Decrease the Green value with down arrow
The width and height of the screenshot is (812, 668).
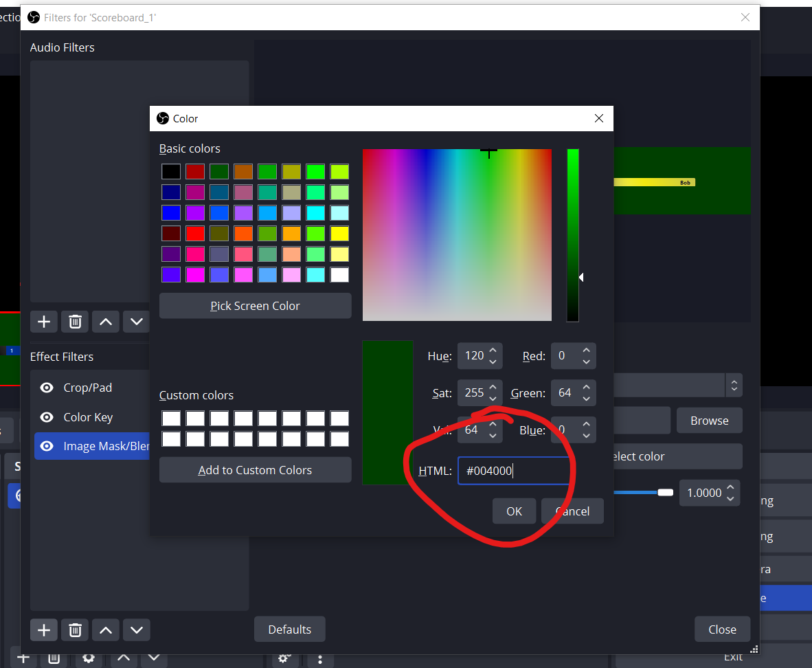586,399
